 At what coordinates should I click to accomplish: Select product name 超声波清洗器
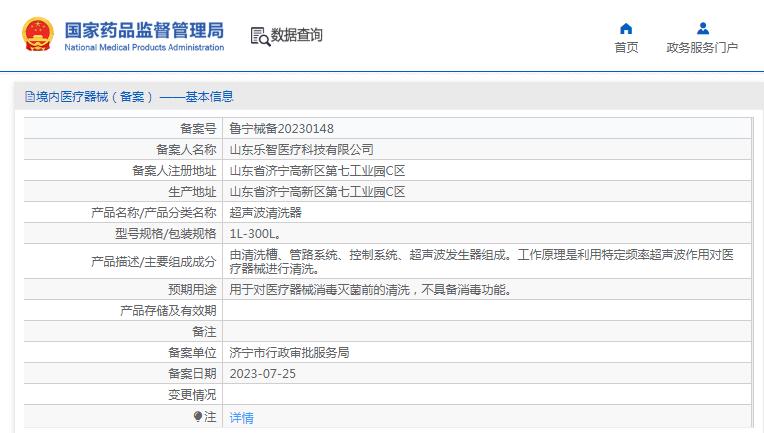click(266, 212)
